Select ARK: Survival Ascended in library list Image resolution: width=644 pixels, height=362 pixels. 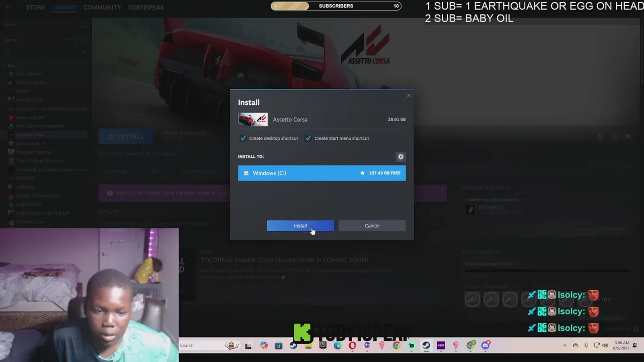click(x=40, y=126)
